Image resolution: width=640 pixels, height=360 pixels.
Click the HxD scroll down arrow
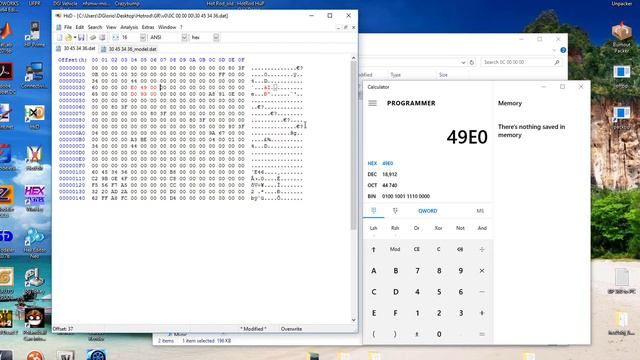point(353,320)
